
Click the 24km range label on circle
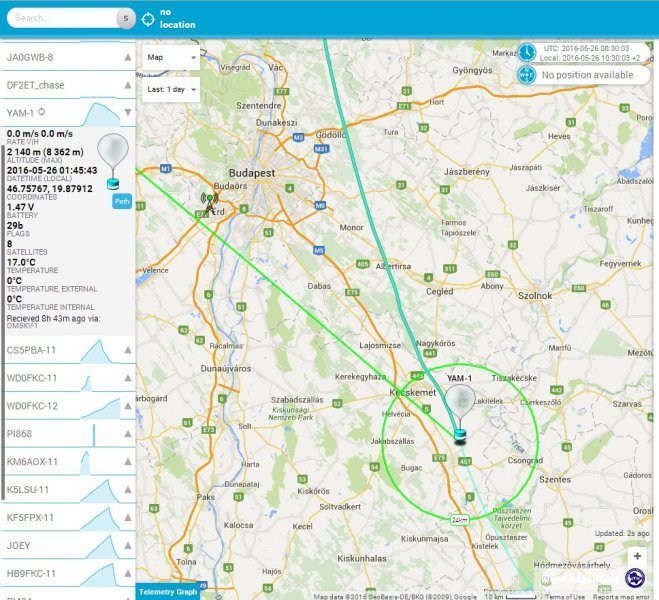[459, 520]
